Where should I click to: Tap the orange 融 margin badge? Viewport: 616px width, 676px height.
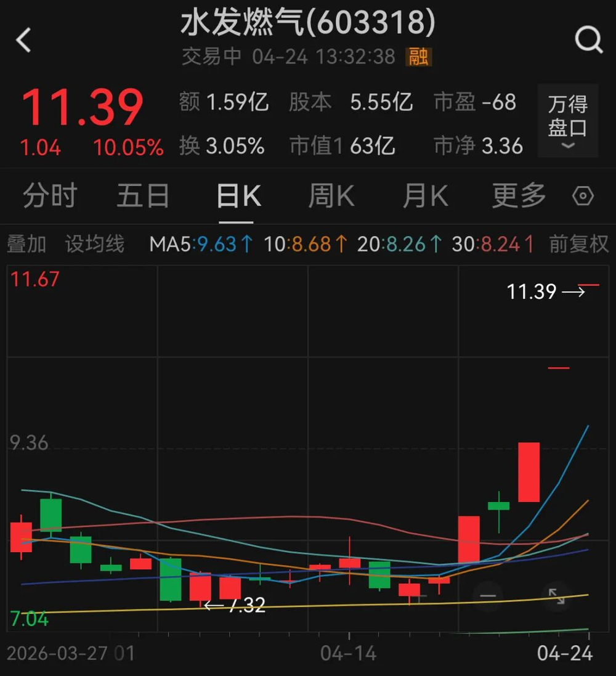(419, 57)
